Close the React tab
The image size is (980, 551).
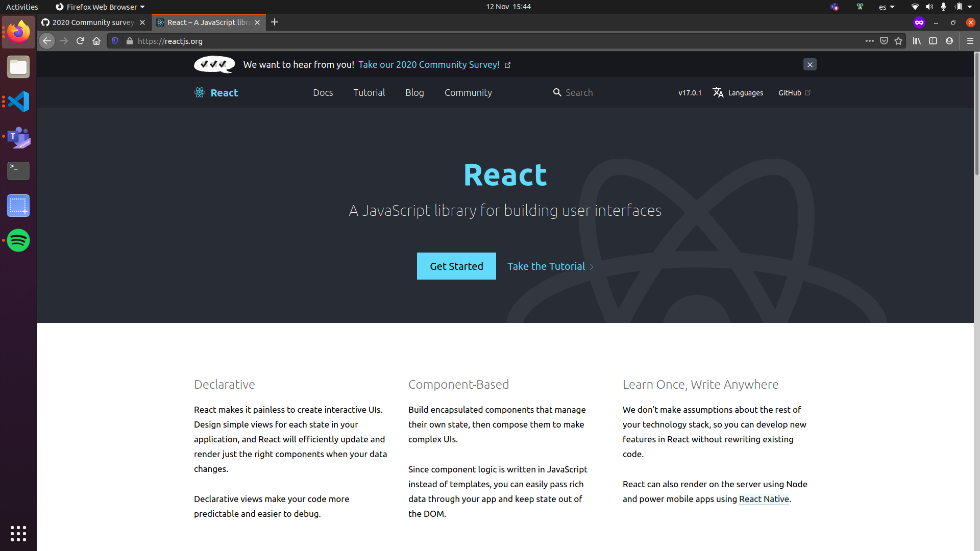pyautogui.click(x=257, y=22)
